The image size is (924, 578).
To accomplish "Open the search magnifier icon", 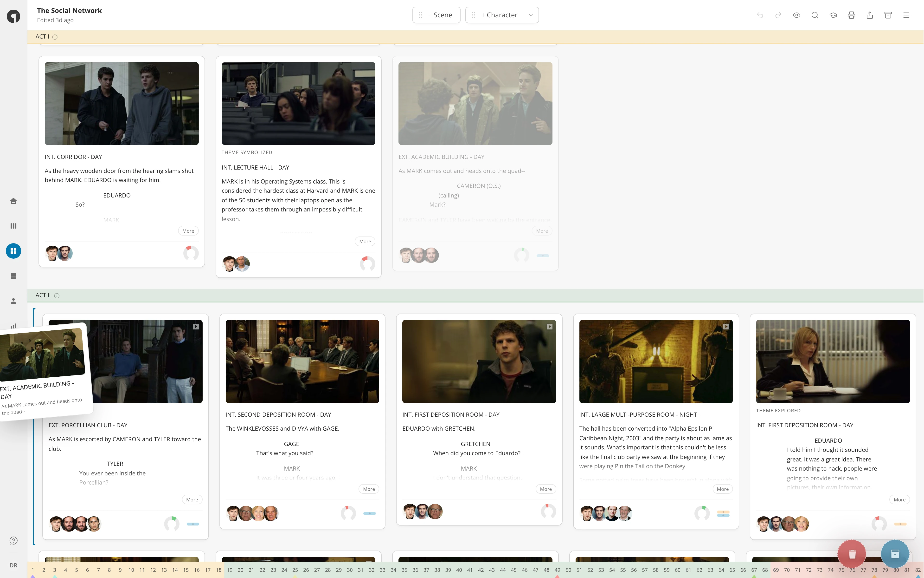I will (815, 15).
